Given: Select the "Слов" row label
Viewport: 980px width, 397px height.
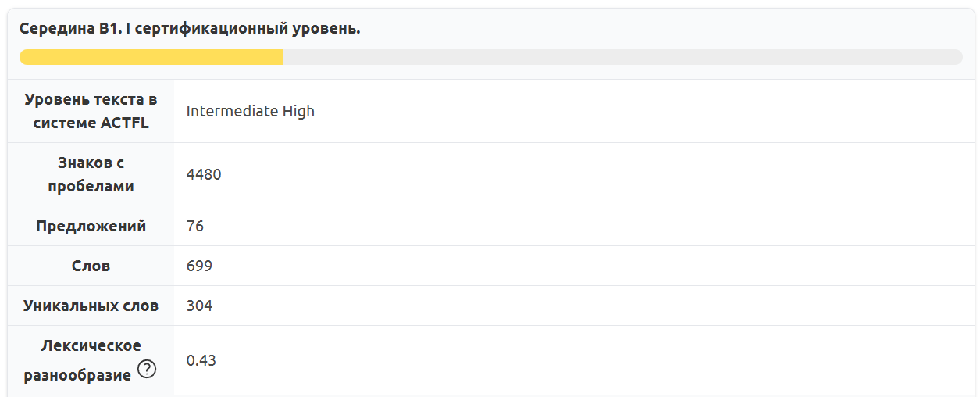Looking at the screenshot, I should click(91, 266).
